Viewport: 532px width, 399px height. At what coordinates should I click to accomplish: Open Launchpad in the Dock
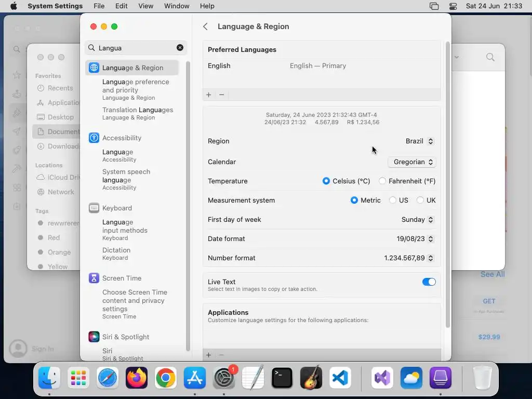[x=78, y=378]
